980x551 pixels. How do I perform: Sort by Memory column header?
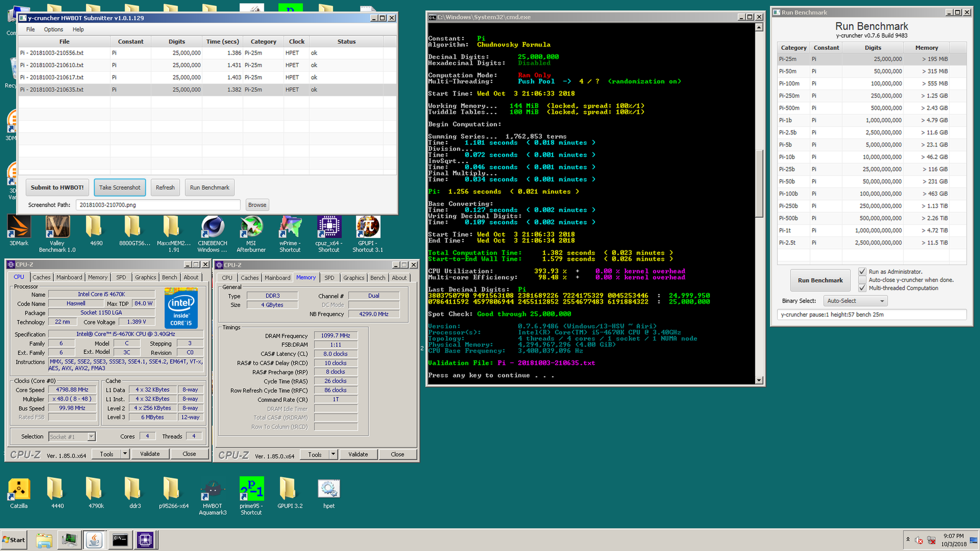(926, 48)
